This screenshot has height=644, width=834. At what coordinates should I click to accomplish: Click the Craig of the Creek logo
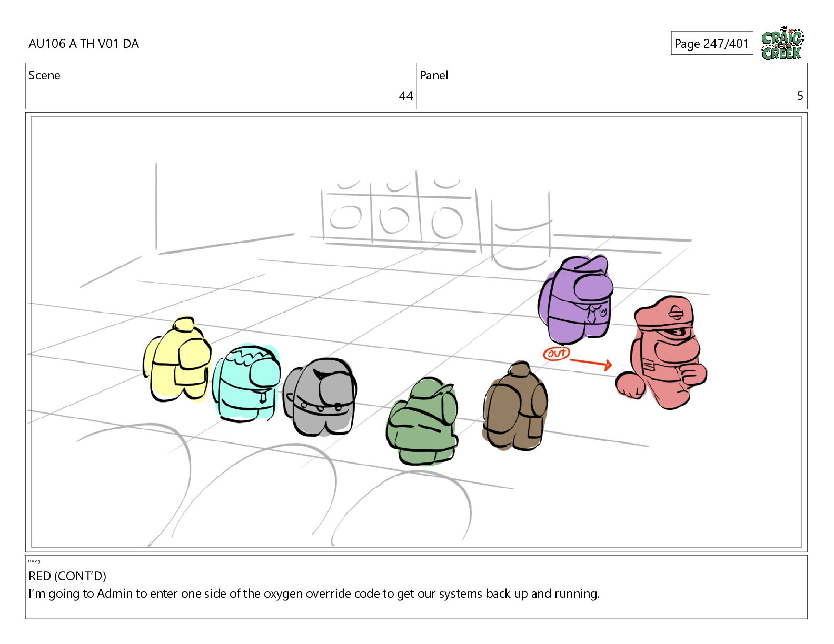[x=782, y=43]
